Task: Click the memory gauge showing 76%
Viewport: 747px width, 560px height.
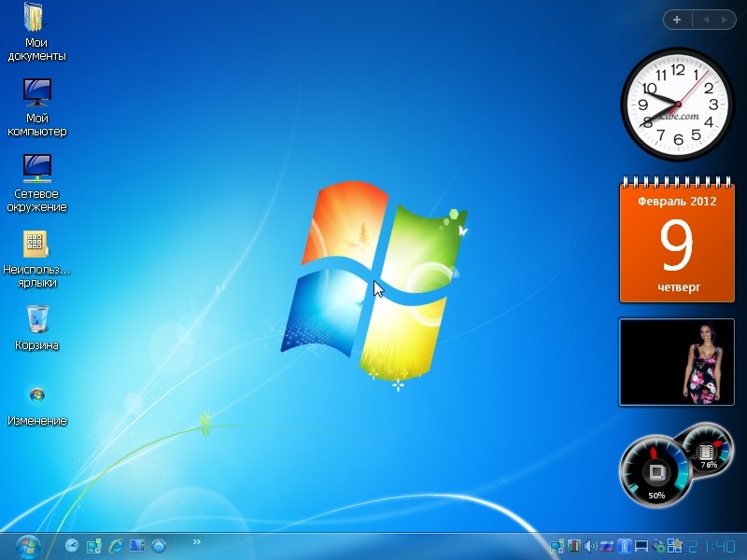Action: 706,450
